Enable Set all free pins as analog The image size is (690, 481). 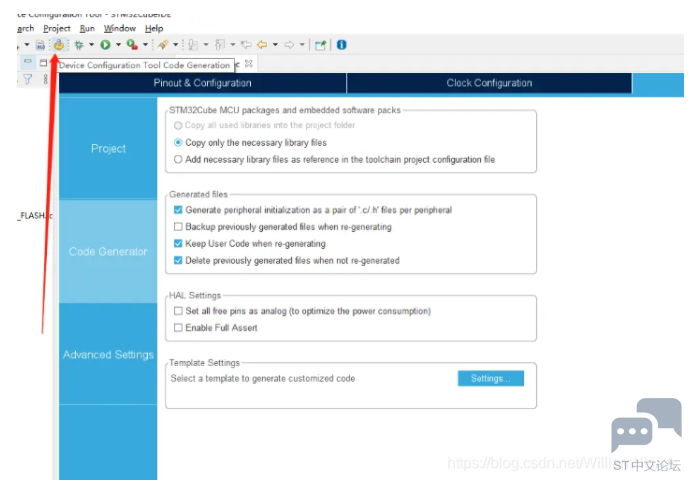pos(178,311)
